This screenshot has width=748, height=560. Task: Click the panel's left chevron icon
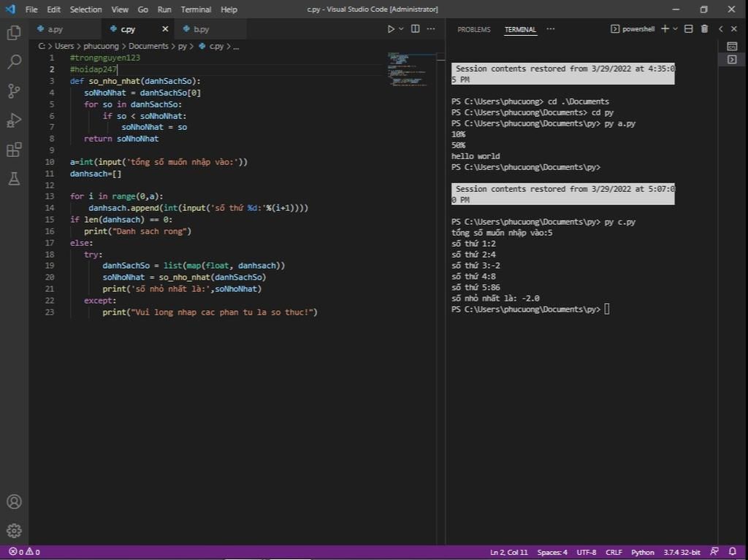[x=721, y=29]
